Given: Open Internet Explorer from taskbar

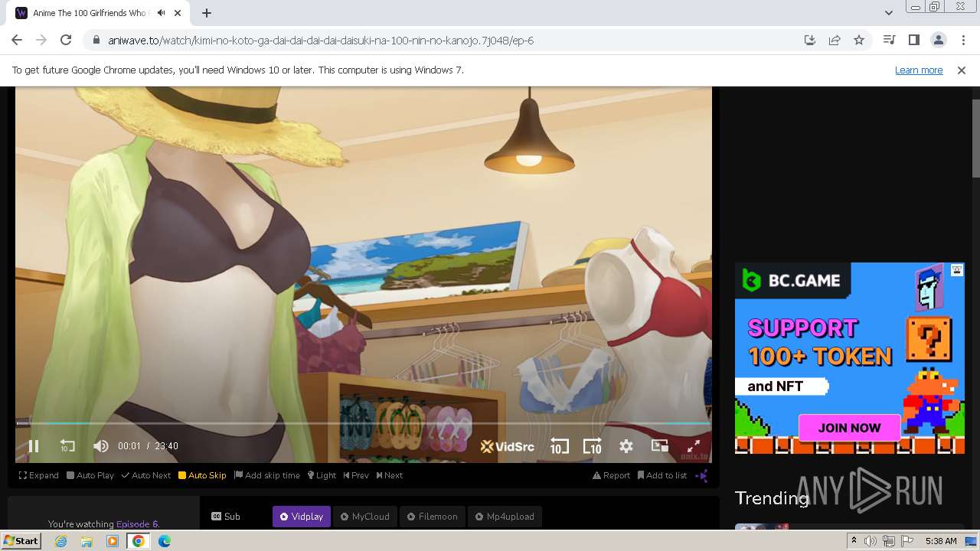Looking at the screenshot, I should point(61,541).
